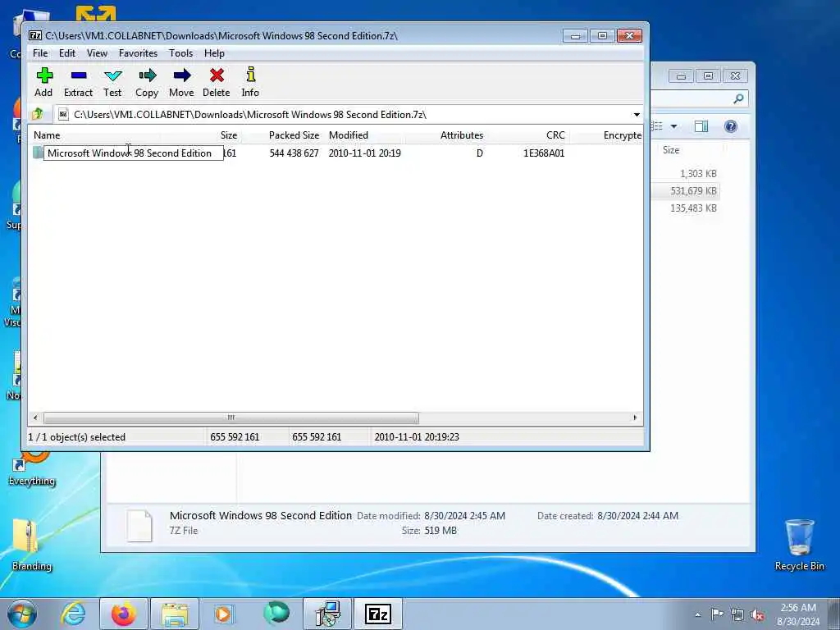
Task: Click the green globe taskbar icon
Action: (276, 614)
